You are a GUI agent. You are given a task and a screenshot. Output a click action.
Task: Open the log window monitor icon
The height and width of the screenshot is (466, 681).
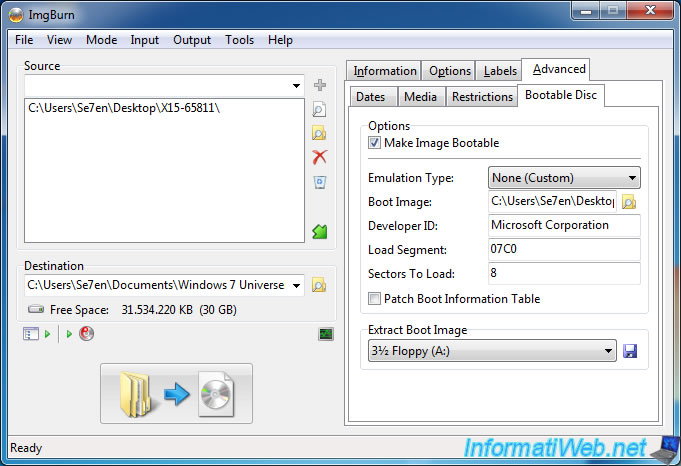click(326, 334)
